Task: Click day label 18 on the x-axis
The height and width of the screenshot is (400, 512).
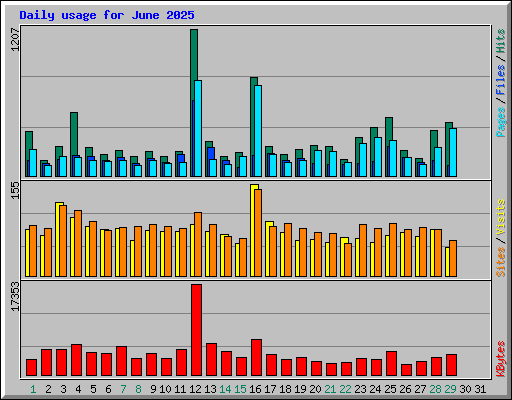Action: click(x=285, y=389)
